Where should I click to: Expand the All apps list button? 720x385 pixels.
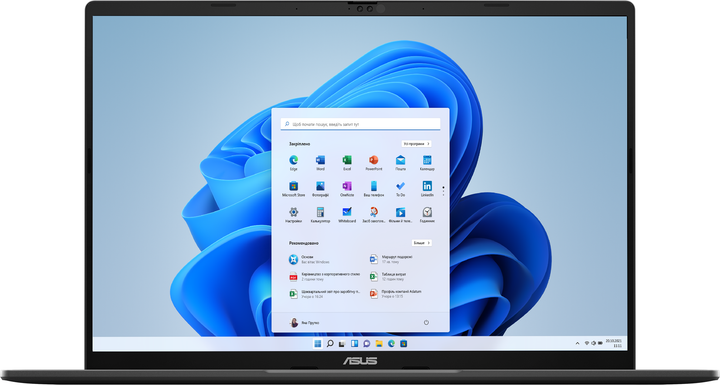tap(416, 144)
